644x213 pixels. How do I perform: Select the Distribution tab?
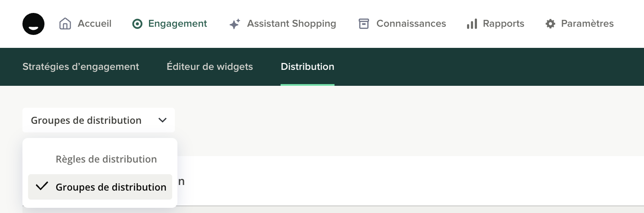point(307,67)
